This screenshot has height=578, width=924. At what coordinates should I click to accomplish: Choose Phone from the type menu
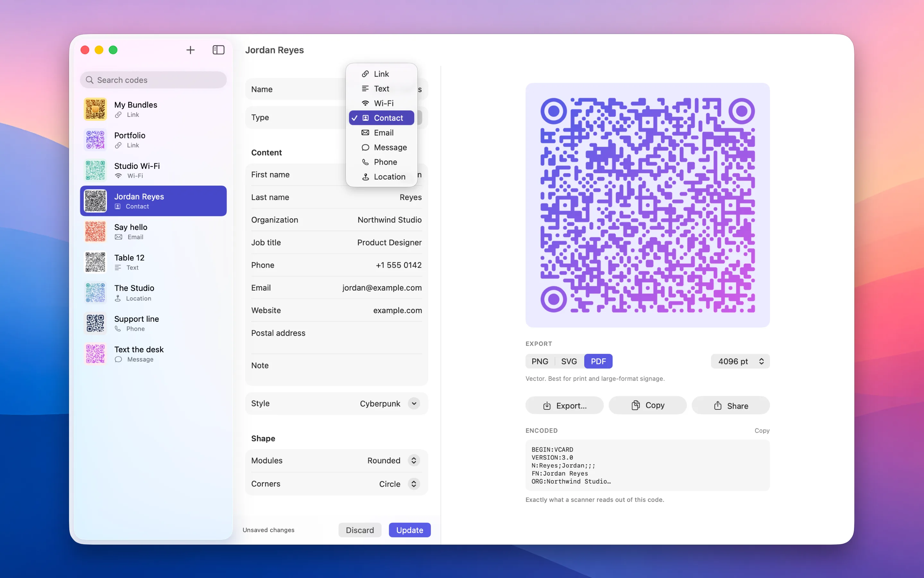pyautogui.click(x=381, y=162)
